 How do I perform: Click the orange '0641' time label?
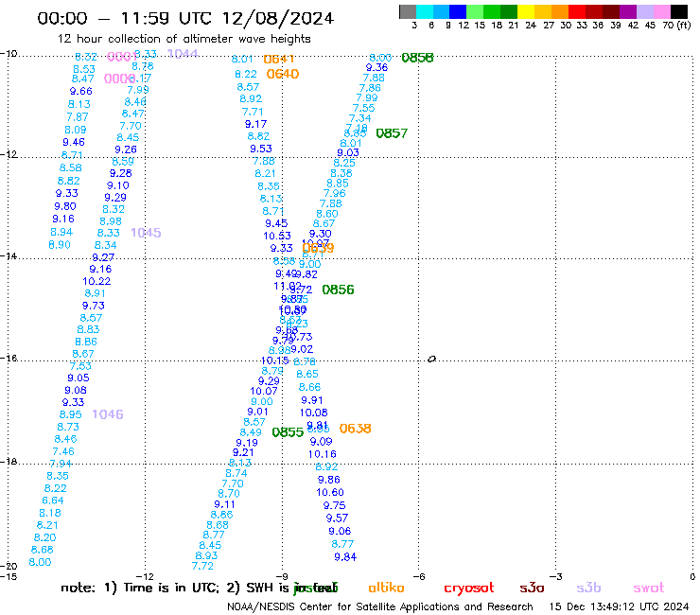[x=278, y=59]
